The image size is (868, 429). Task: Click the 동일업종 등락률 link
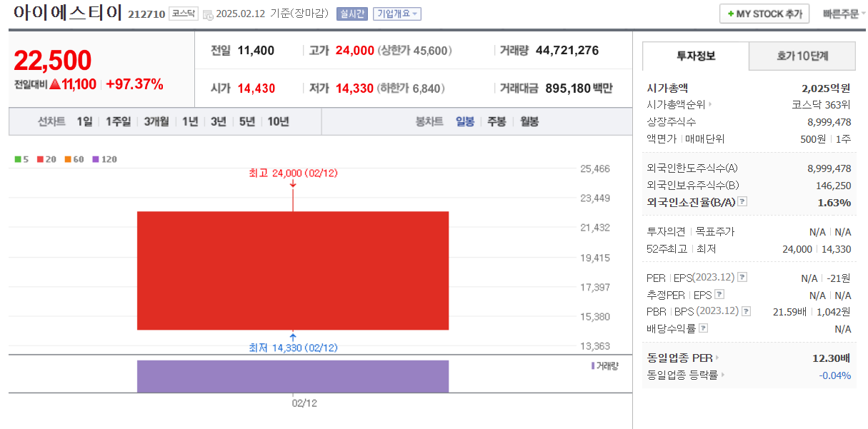682,375
